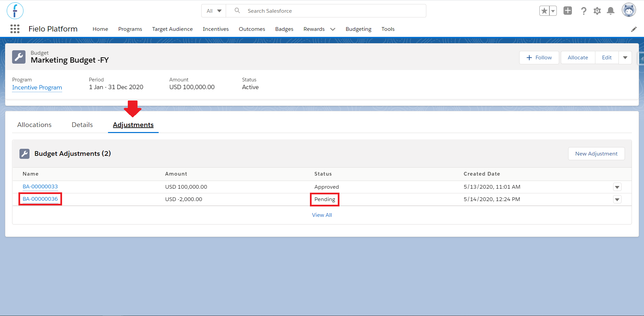The width and height of the screenshot is (644, 316).
Task: Open the Programs nav tab
Action: point(130,29)
